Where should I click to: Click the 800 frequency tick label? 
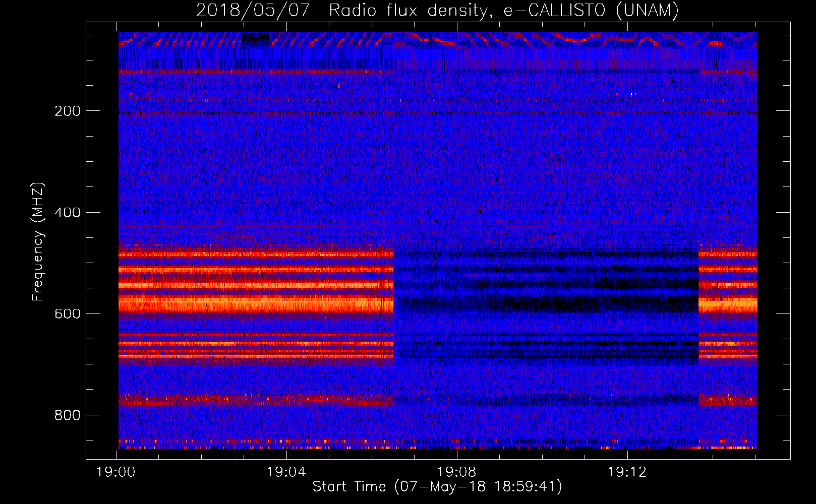pyautogui.click(x=68, y=415)
